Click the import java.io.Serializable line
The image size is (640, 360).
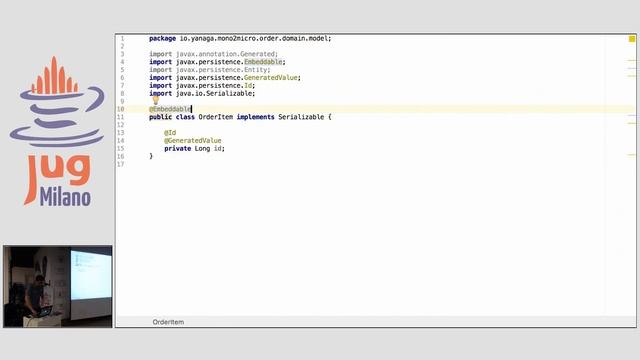click(202, 93)
